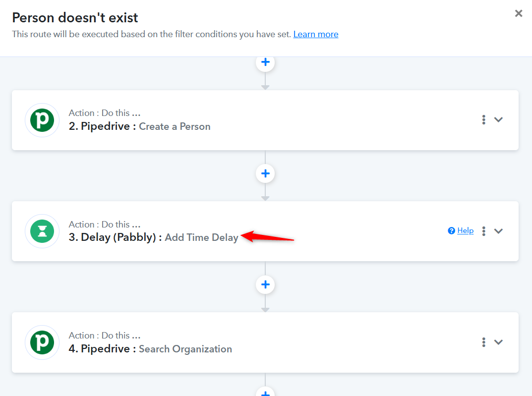
Task: Click the Pipedrive icon on Search Organization step
Action: click(x=42, y=342)
